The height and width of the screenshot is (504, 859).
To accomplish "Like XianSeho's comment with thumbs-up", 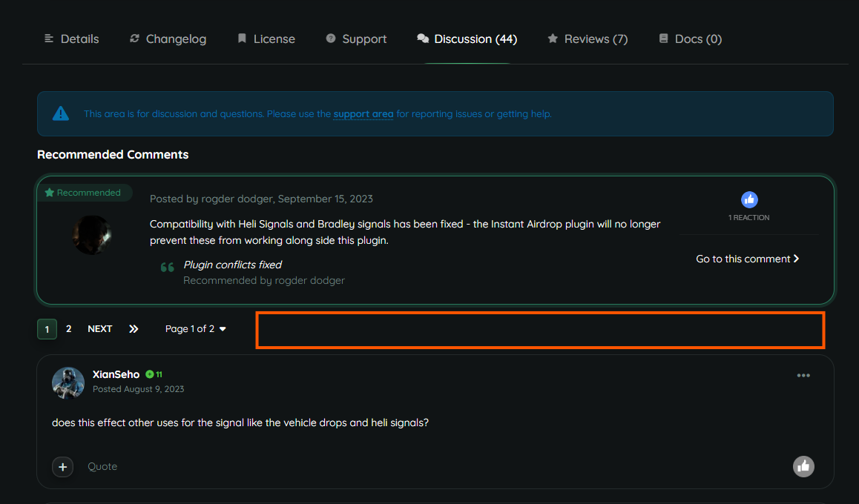I will [x=803, y=466].
